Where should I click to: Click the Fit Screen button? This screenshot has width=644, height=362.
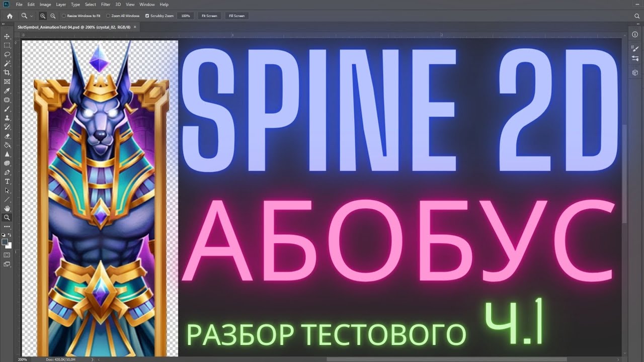pyautogui.click(x=209, y=16)
